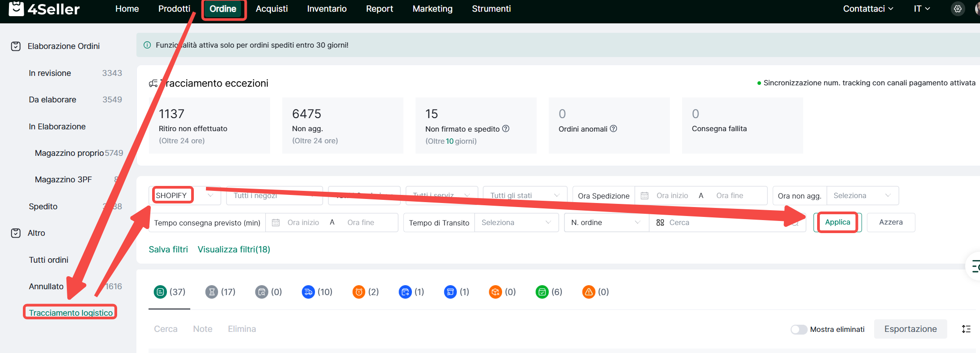Viewport: 980px width, 353px height.
Task: Toggle the Mostra eliminati switch
Action: click(799, 330)
